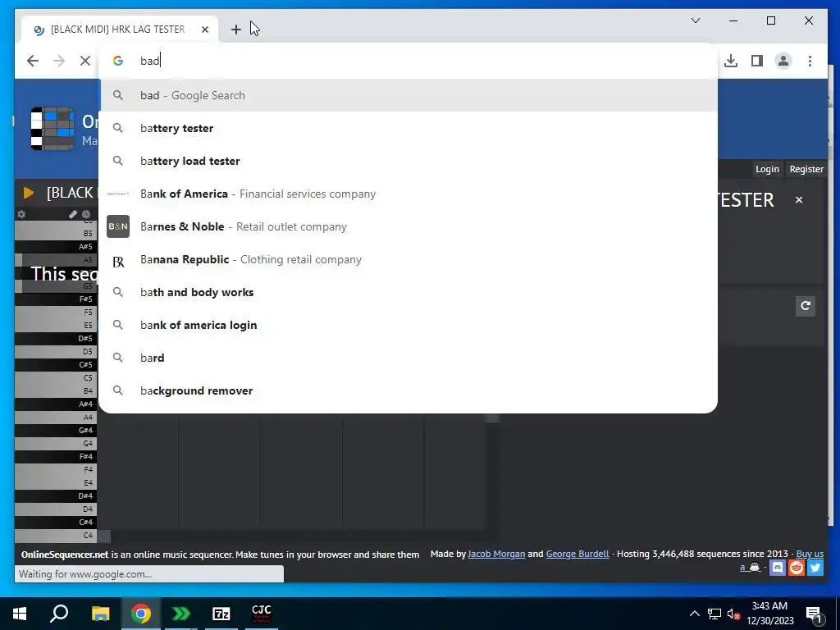Image resolution: width=840 pixels, height=630 pixels.
Task: Open Windows taskbar search
Action: click(59, 614)
